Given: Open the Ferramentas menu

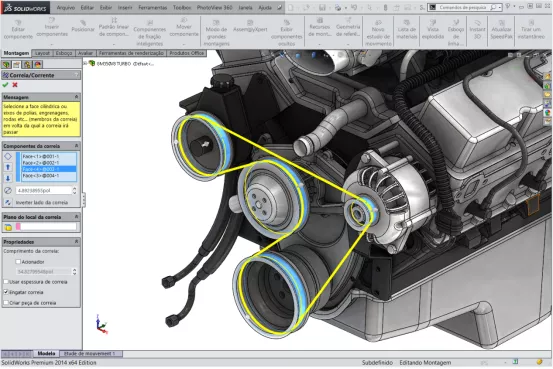Looking at the screenshot, I should click(153, 7).
